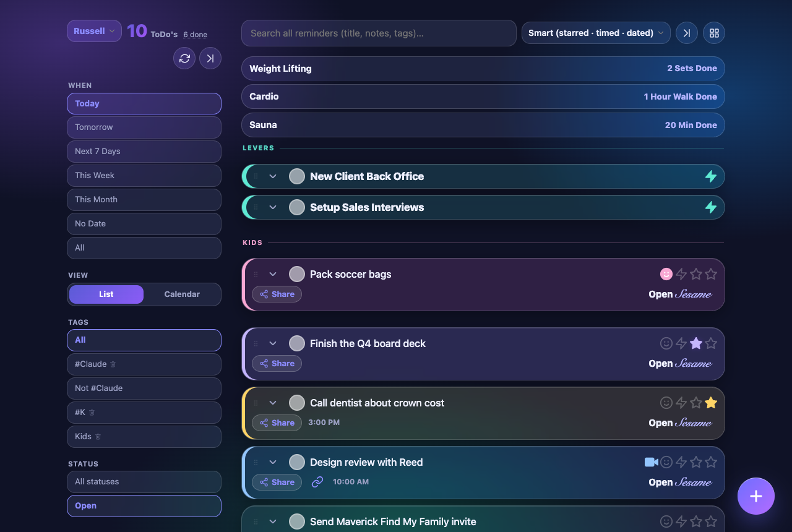The image size is (792, 532).
Task: Click the grid layout icon
Action: (714, 33)
